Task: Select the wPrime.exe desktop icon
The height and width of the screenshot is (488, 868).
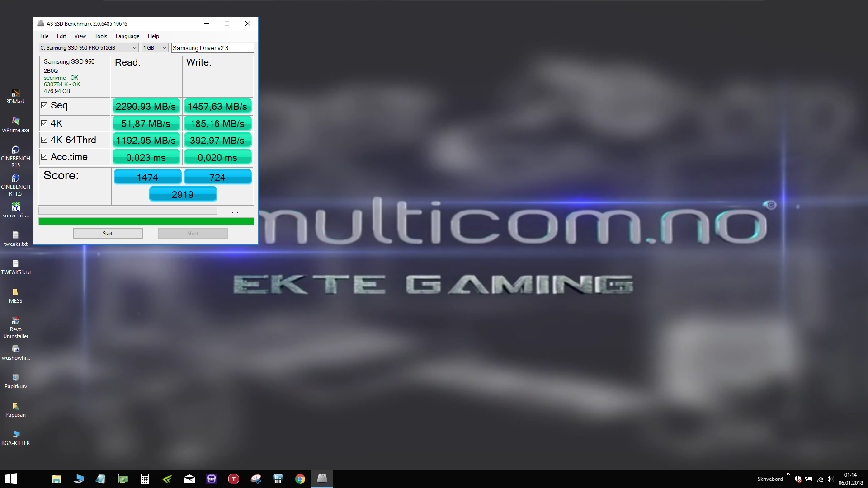Action: (x=15, y=125)
